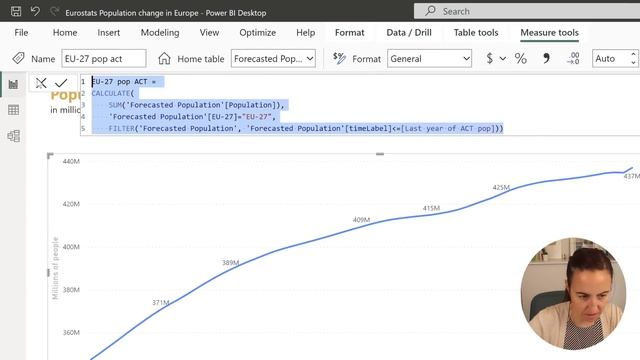This screenshot has width=640, height=360.
Task: Decrease decimal places with down arrow
Action: [633, 63]
